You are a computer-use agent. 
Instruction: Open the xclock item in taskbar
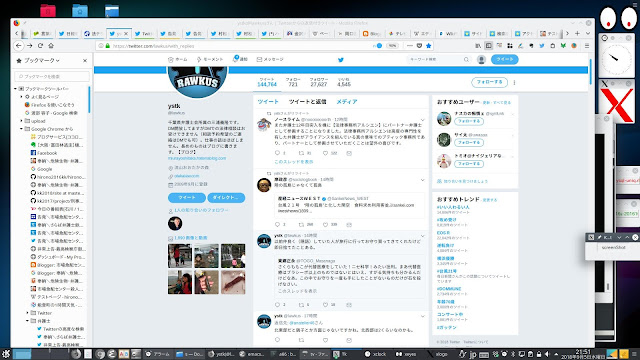coord(376,354)
